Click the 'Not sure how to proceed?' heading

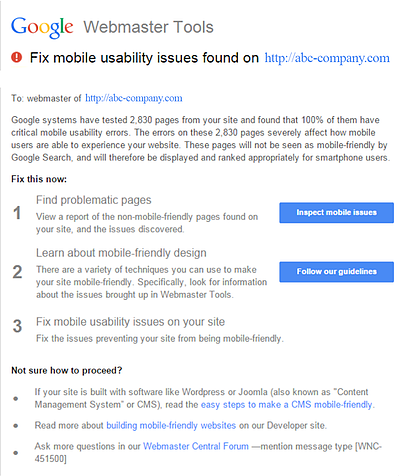(x=67, y=371)
